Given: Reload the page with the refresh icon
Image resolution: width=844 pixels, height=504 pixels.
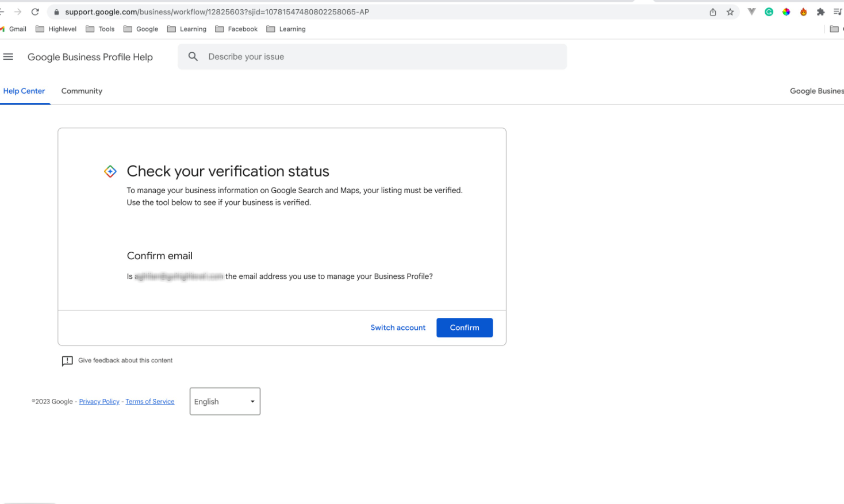Looking at the screenshot, I should pos(35,11).
